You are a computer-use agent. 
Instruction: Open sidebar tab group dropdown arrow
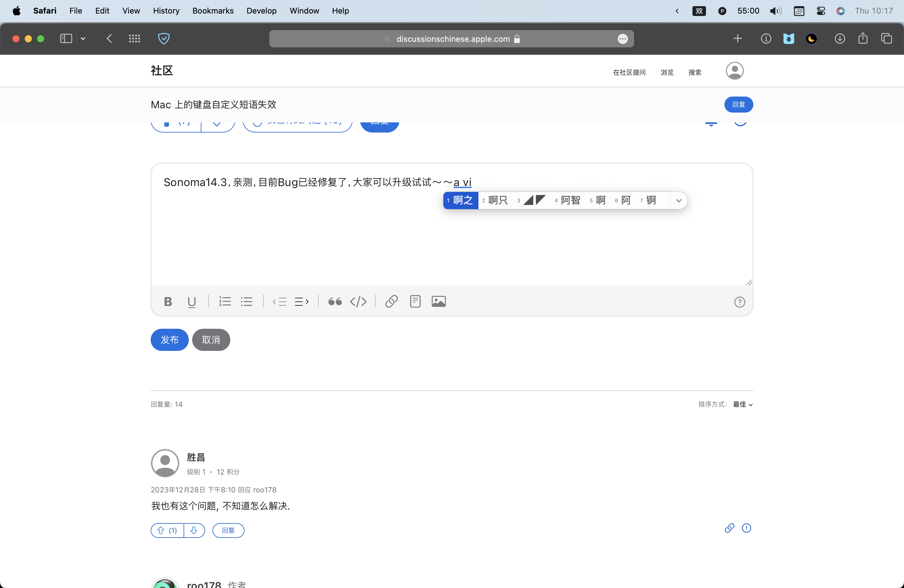(x=83, y=39)
